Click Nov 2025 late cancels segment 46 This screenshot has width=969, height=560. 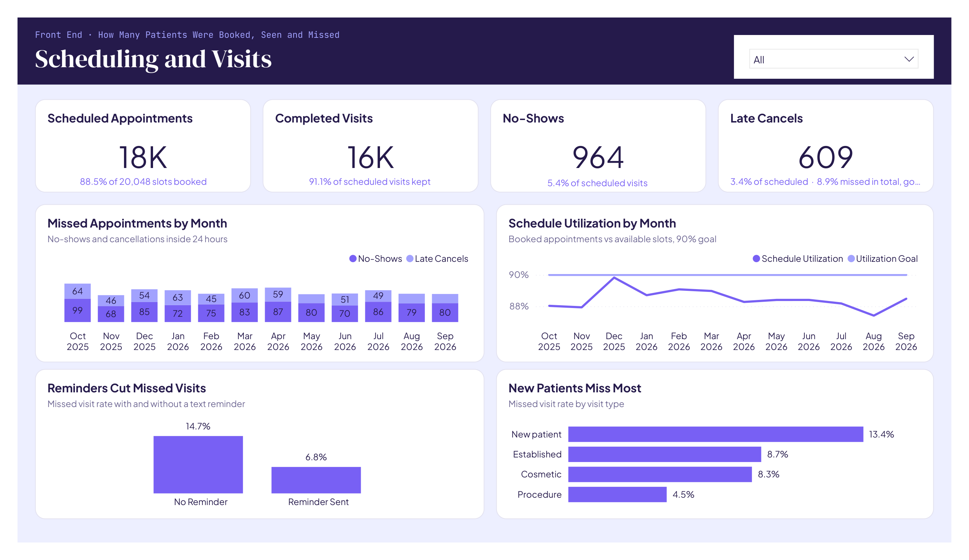[x=111, y=301]
